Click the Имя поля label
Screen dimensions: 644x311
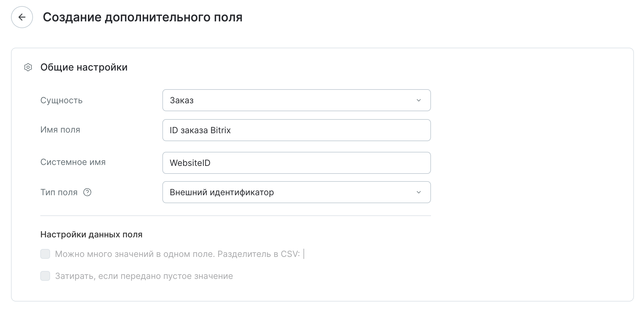click(60, 130)
